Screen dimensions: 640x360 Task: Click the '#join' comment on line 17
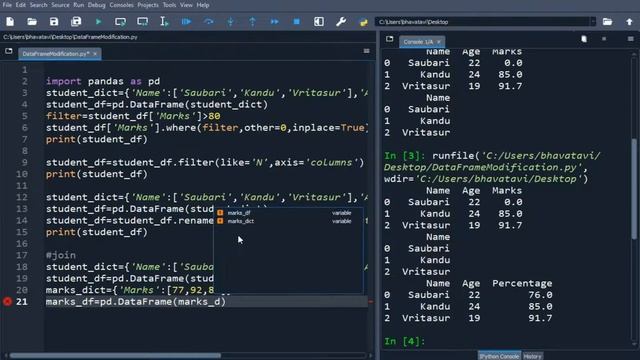[61, 255]
